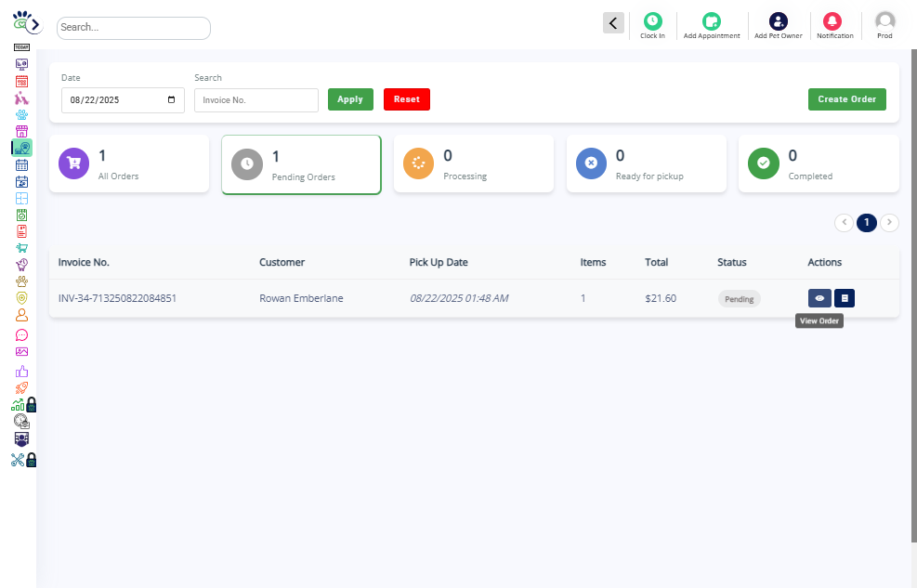Open the pink dogs sidebar icon
This screenshot has height=588, width=917.
coord(21,98)
